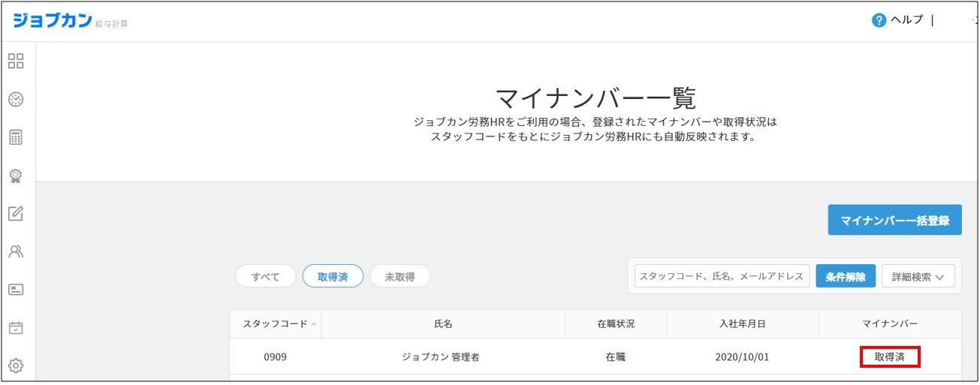
Task: Sort by スタッフコード column header arrow
Action: 313,324
